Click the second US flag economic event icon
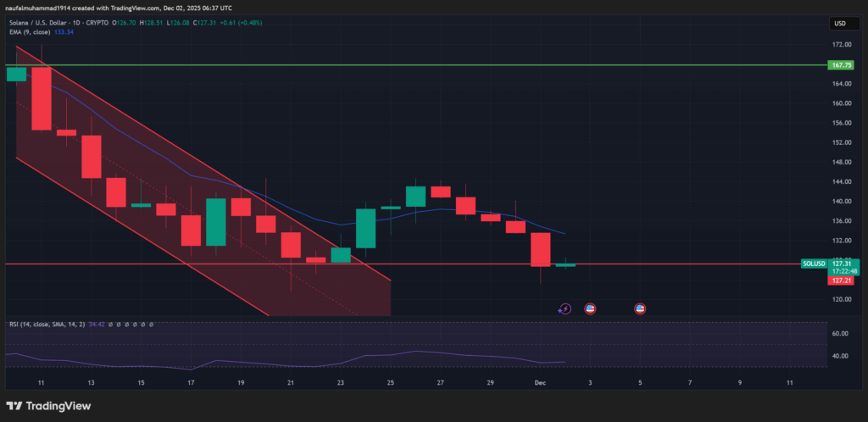This screenshot has height=422, width=868. click(x=640, y=309)
